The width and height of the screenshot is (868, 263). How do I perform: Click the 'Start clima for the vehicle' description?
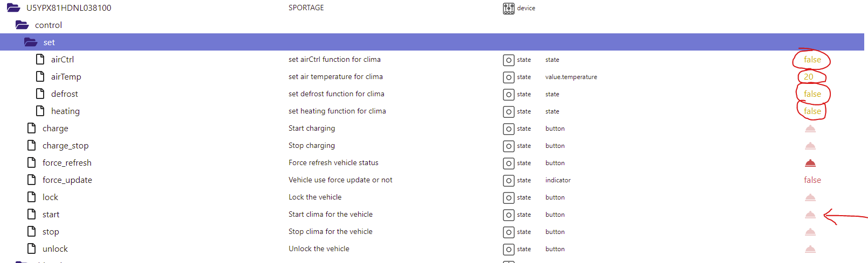[331, 215]
